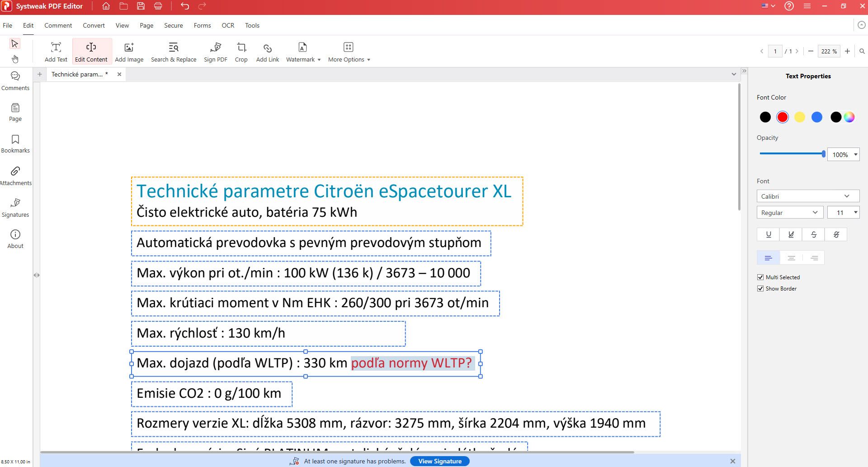
Task: Open the OCR menu
Action: (x=228, y=25)
